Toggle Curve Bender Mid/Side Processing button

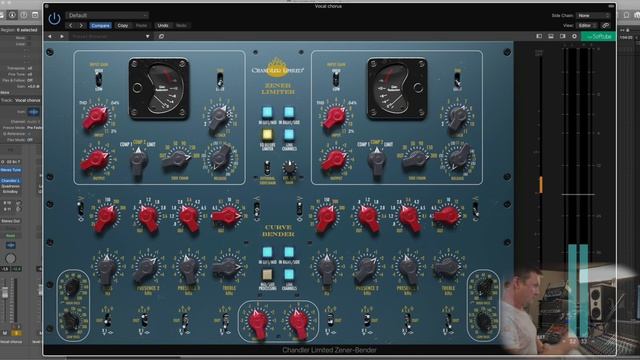tap(267, 274)
